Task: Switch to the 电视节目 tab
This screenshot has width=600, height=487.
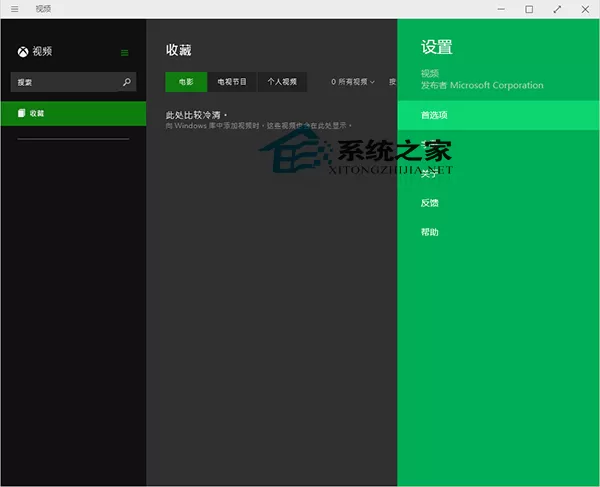Action: (x=232, y=82)
